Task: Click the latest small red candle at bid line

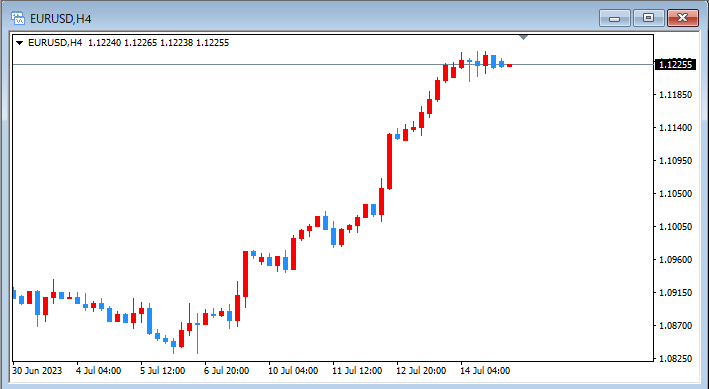Action: pyautogui.click(x=510, y=66)
